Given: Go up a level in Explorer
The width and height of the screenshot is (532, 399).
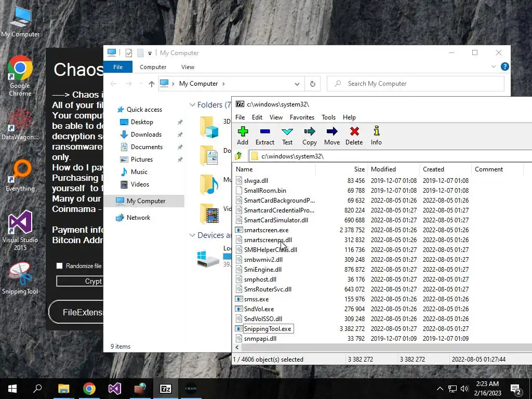Looking at the screenshot, I should coord(151,84).
